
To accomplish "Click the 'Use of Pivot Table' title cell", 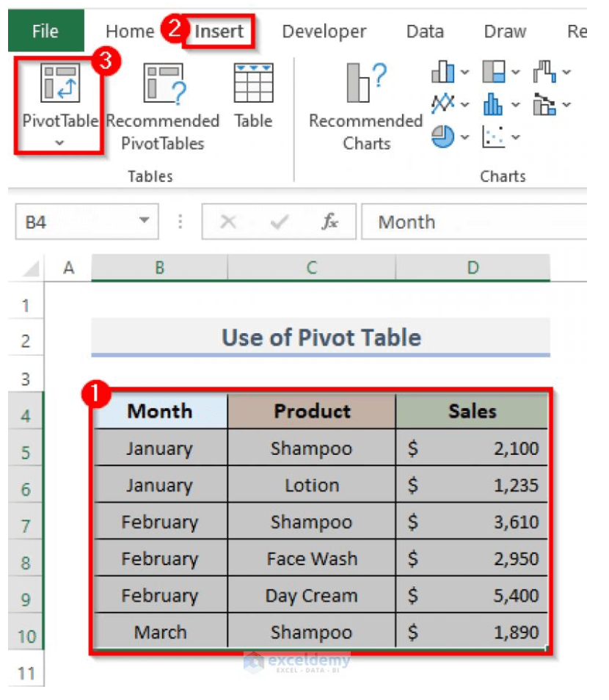I will point(321,337).
